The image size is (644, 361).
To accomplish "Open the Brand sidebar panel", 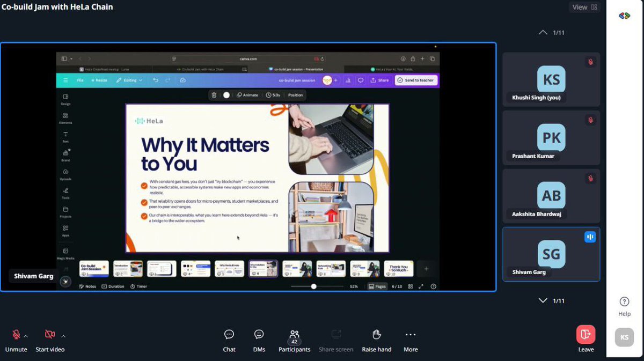I will point(65,156).
